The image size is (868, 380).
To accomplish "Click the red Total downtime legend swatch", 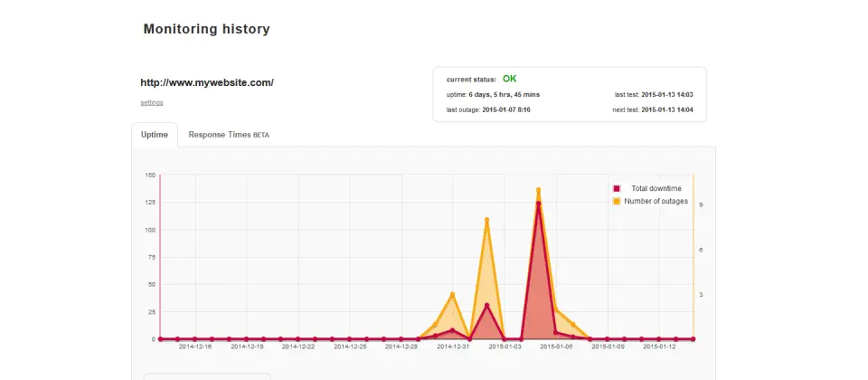I will [617, 188].
